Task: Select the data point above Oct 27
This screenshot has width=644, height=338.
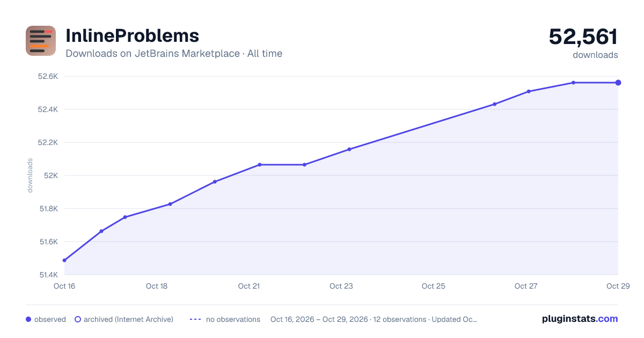Action: [529, 91]
